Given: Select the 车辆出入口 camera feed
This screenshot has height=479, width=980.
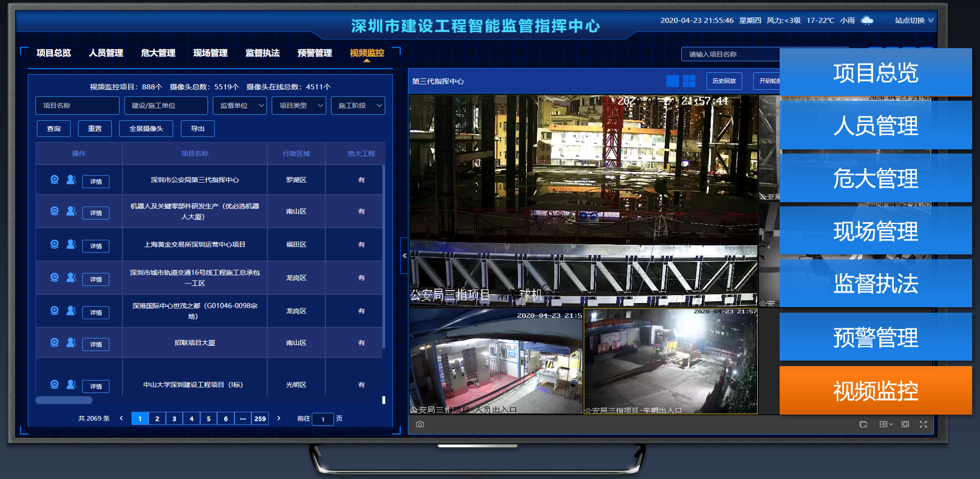Looking at the screenshot, I should coord(670,361).
